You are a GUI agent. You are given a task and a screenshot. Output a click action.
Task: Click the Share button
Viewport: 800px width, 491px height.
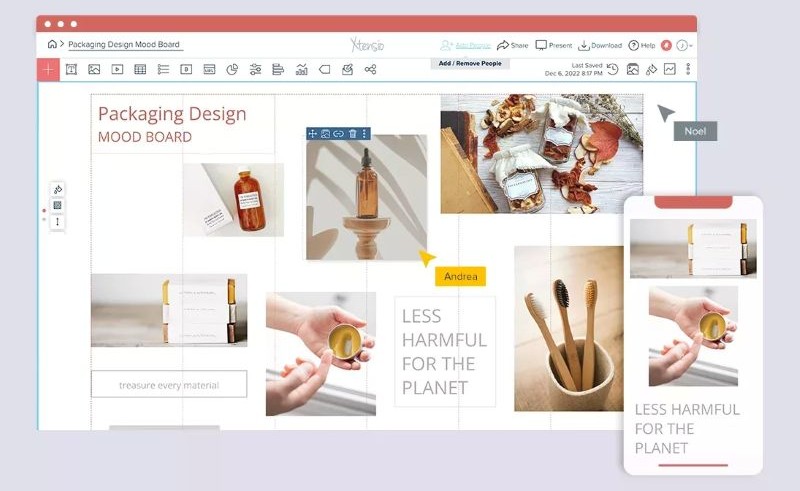tap(513, 45)
